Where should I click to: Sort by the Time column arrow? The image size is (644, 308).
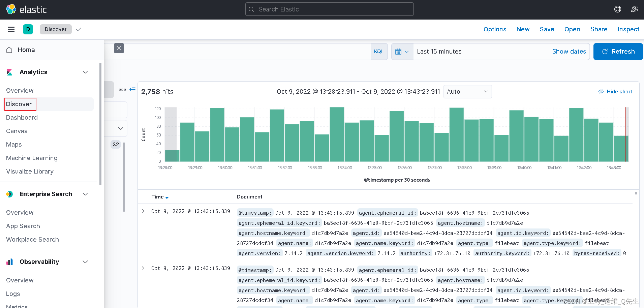pyautogui.click(x=167, y=197)
